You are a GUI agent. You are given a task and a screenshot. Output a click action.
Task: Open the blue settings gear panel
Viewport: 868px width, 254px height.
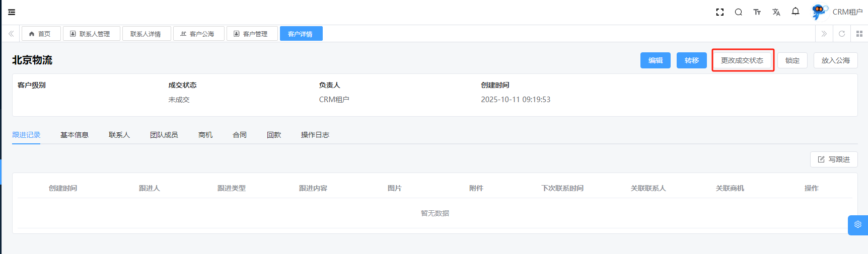point(857,225)
